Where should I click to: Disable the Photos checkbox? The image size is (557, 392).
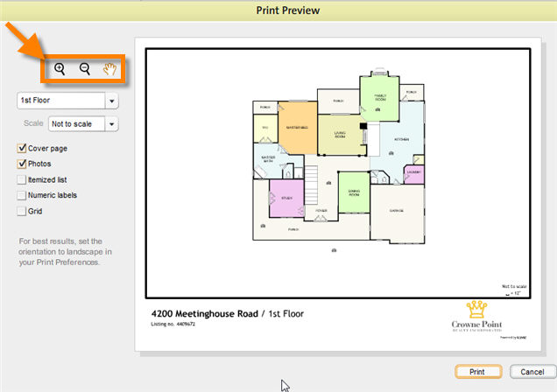click(x=22, y=164)
